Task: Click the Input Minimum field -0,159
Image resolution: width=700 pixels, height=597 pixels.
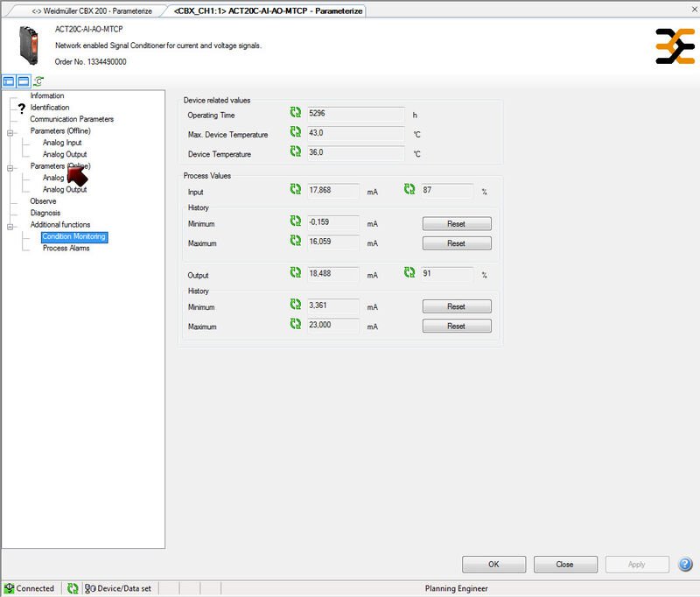Action: coord(333,222)
